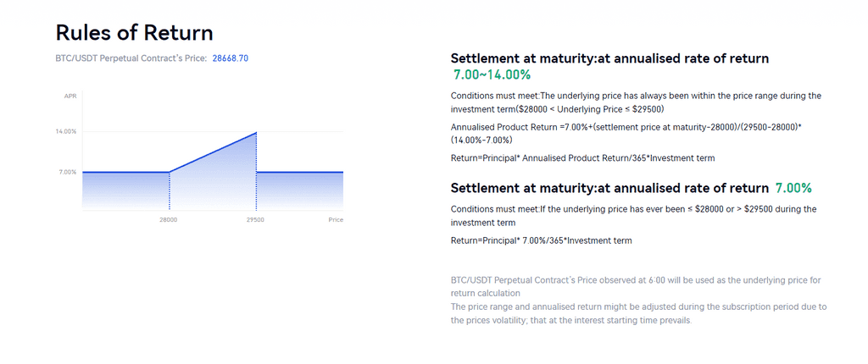Click the BTC/USDT Perpetual Contract's Price label
The width and height of the screenshot is (868, 364).
[x=131, y=58]
